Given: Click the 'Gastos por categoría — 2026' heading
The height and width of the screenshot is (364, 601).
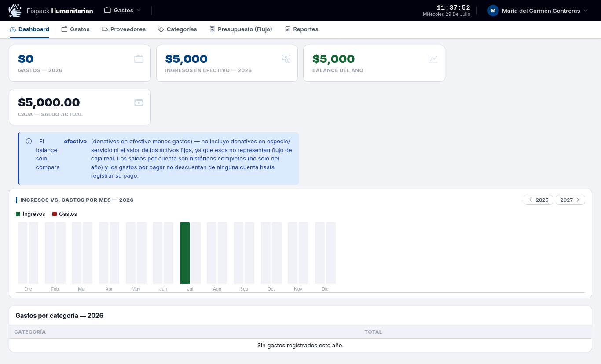Looking at the screenshot, I should pyautogui.click(x=59, y=316).
